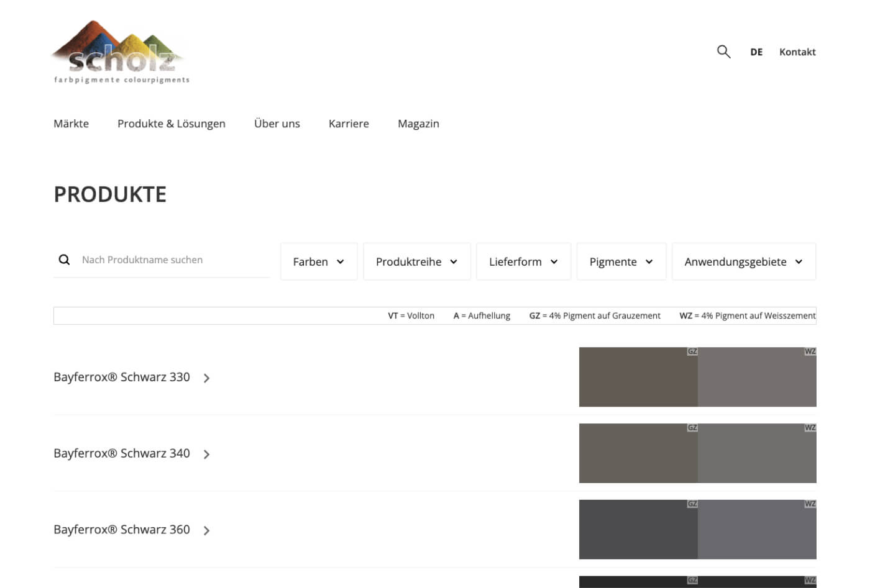The height and width of the screenshot is (588, 870).
Task: Click 'WZ = 4% Pigment auf Weisszement' legend
Action: pyautogui.click(x=748, y=315)
